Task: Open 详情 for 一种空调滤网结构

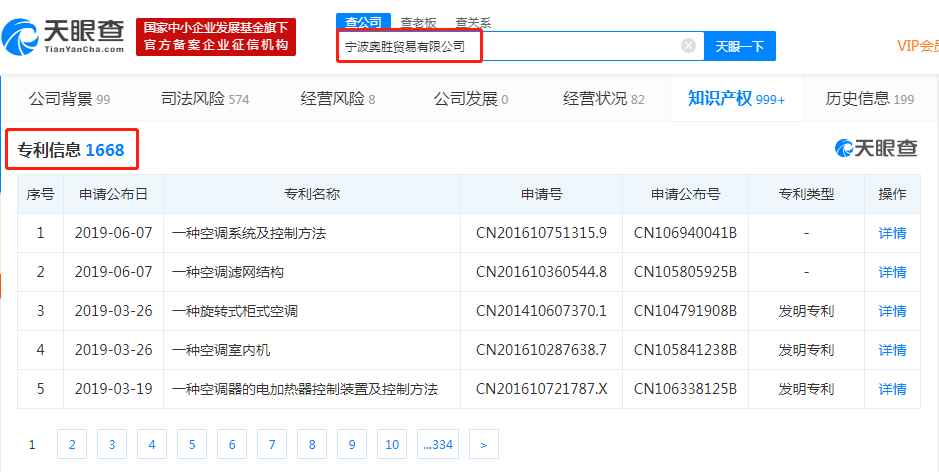Action: (x=892, y=273)
